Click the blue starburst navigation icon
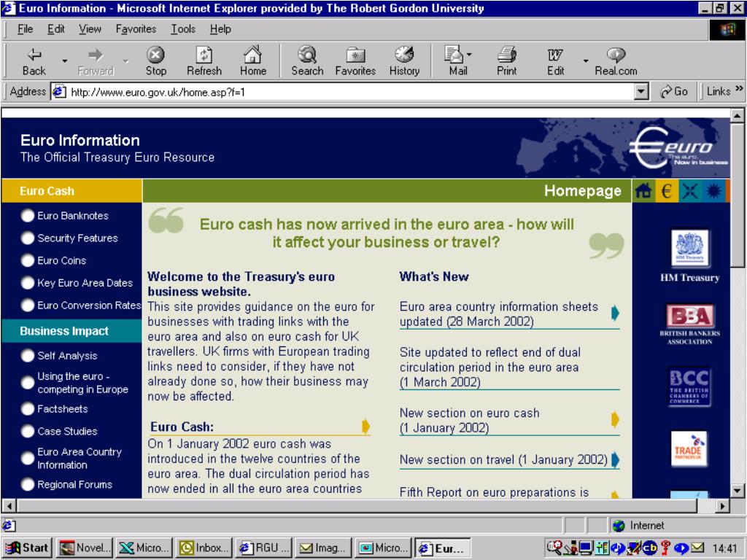The image size is (747, 560). (x=713, y=191)
